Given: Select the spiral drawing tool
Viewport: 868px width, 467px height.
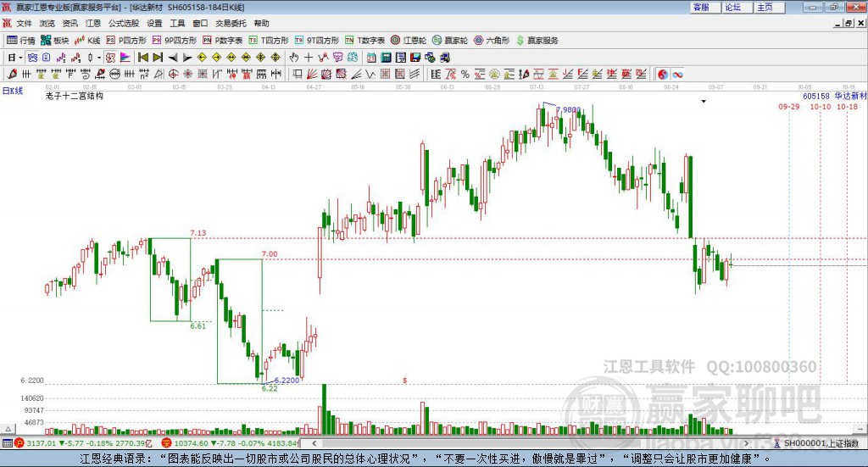Looking at the screenshot, I should 86,74.
